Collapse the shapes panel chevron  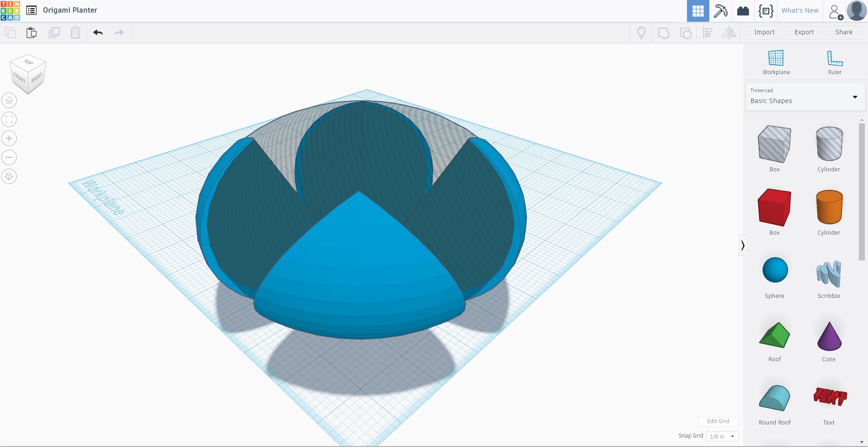click(x=742, y=245)
